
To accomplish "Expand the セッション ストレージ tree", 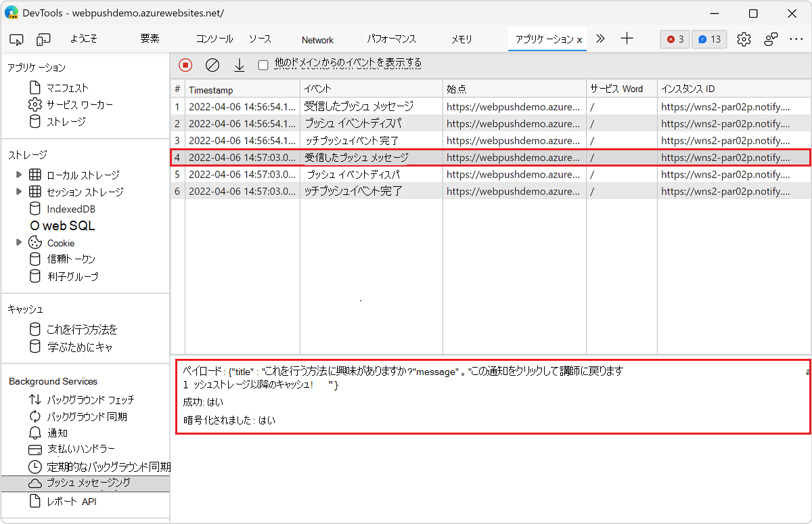I will point(19,192).
